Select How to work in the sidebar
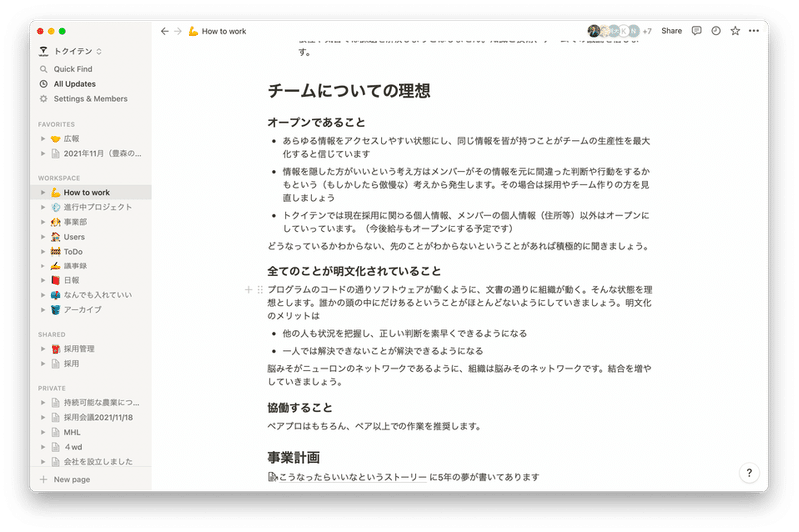Viewport: 799px width, 532px height. click(91, 192)
